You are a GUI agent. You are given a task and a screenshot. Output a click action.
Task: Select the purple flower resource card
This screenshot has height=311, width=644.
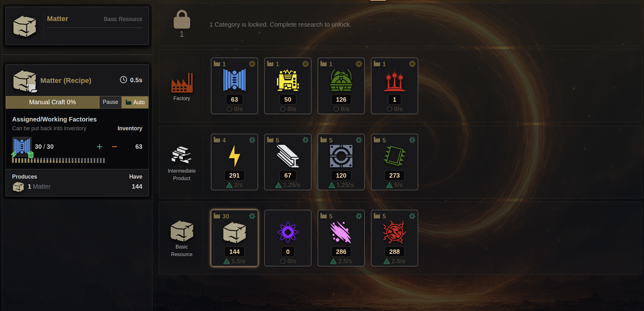pos(288,238)
